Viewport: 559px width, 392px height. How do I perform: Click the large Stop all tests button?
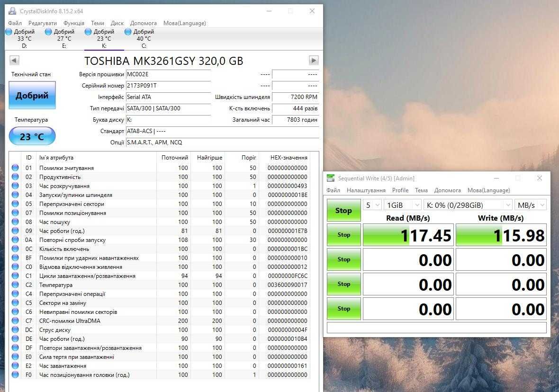[x=343, y=210]
